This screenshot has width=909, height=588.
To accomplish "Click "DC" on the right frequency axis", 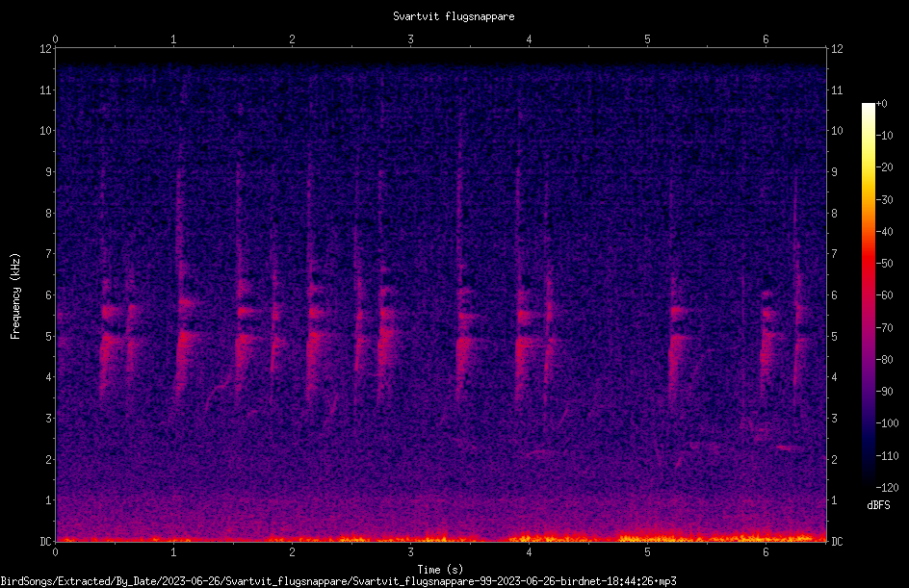I will (x=837, y=542).
